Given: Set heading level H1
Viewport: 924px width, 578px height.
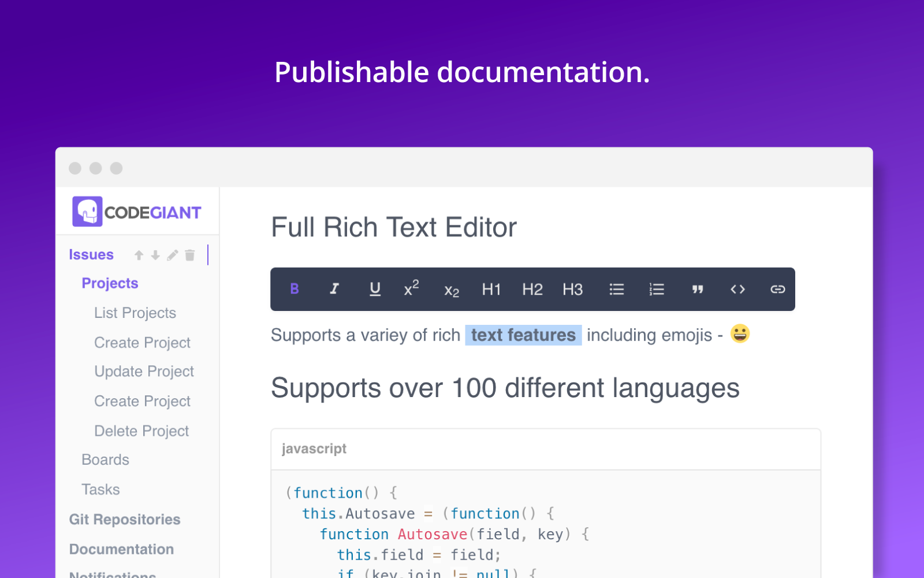Looking at the screenshot, I should coord(491,289).
